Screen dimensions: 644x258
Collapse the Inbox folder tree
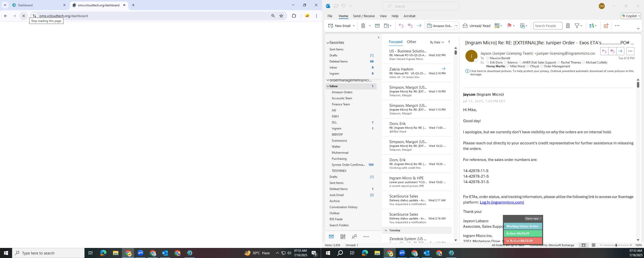click(328, 86)
